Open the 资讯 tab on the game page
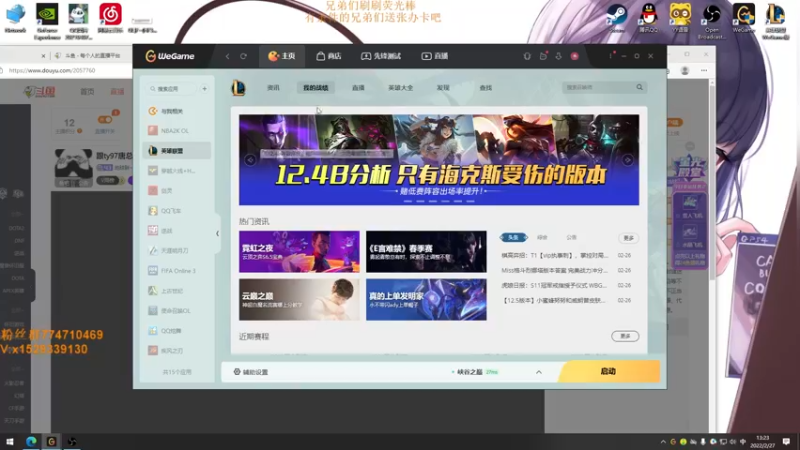 click(x=273, y=88)
